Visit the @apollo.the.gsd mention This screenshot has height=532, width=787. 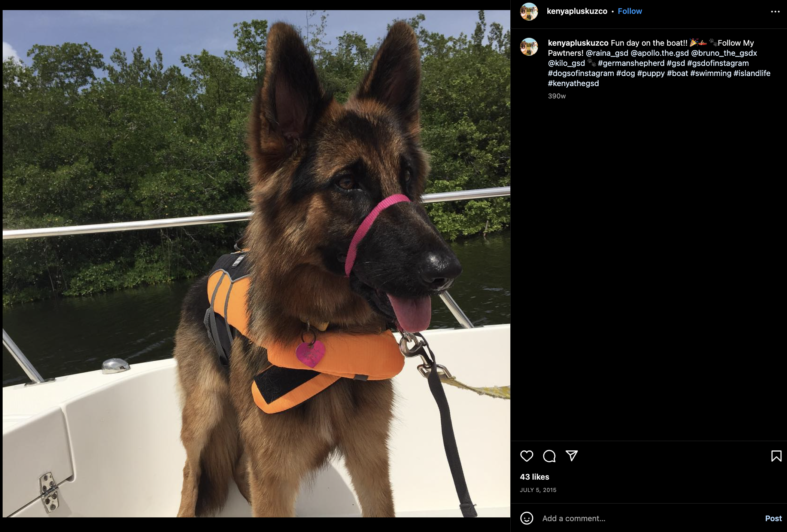(x=660, y=53)
